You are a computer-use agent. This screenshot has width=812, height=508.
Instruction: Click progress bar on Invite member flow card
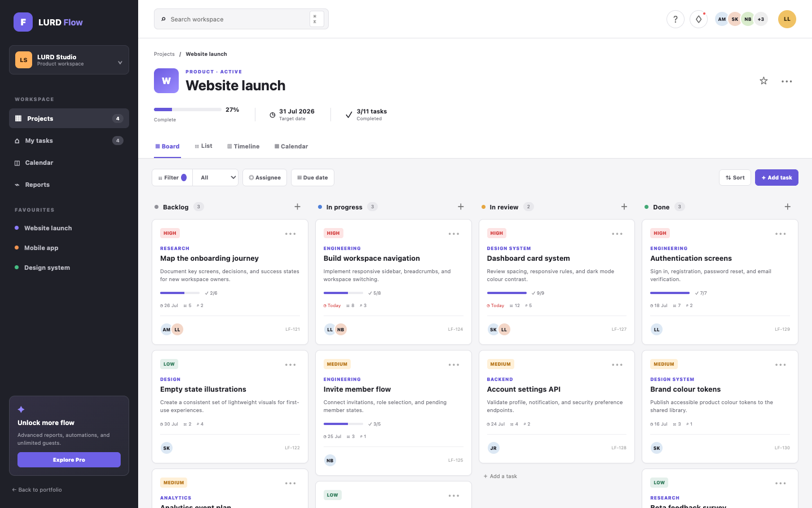[343, 424]
